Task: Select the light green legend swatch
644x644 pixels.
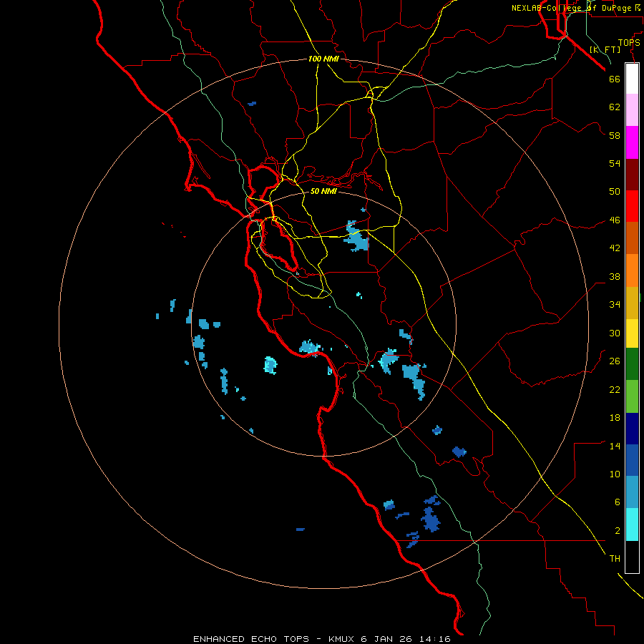Action: tap(632, 396)
